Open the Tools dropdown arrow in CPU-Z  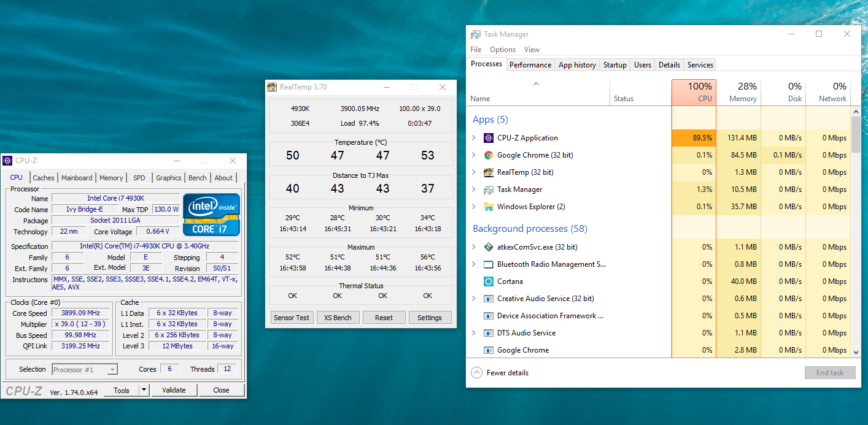click(144, 390)
